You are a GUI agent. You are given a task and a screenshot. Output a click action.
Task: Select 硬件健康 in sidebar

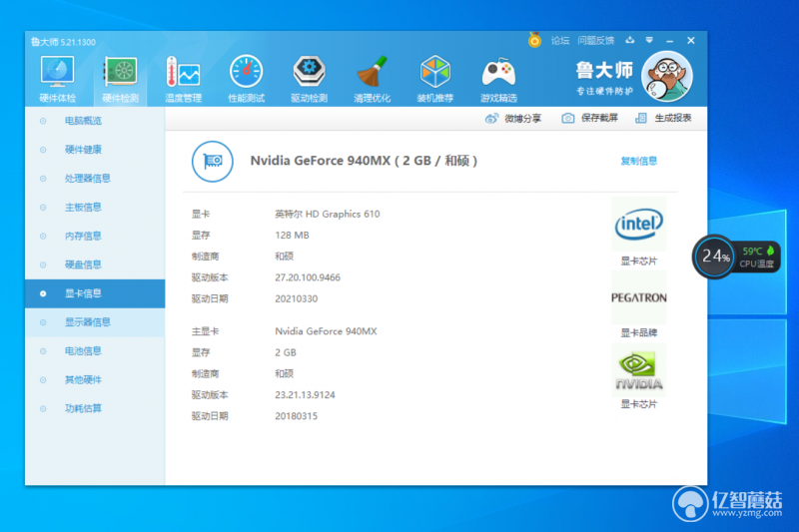95,149
